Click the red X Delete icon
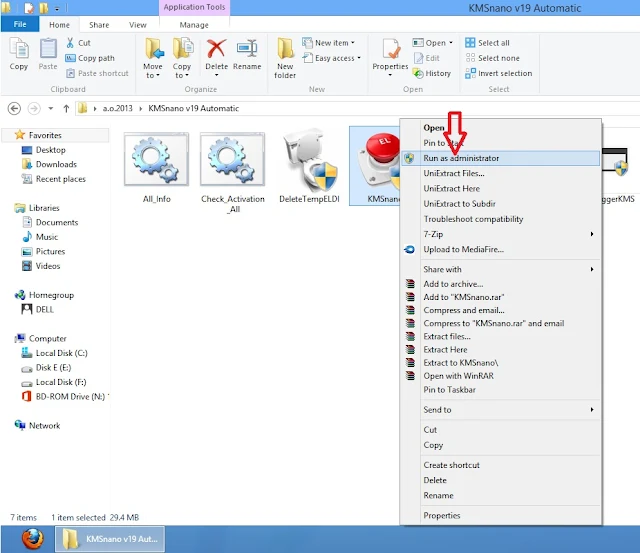 click(216, 49)
